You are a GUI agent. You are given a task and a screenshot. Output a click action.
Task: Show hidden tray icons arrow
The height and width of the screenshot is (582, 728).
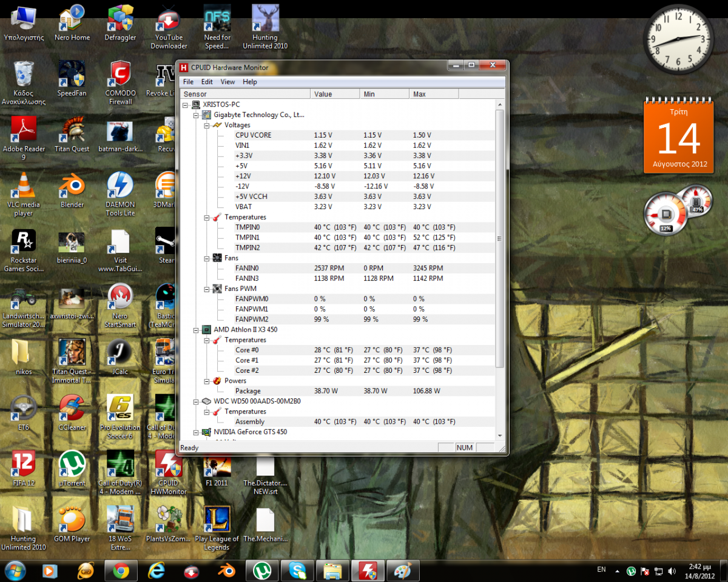618,571
